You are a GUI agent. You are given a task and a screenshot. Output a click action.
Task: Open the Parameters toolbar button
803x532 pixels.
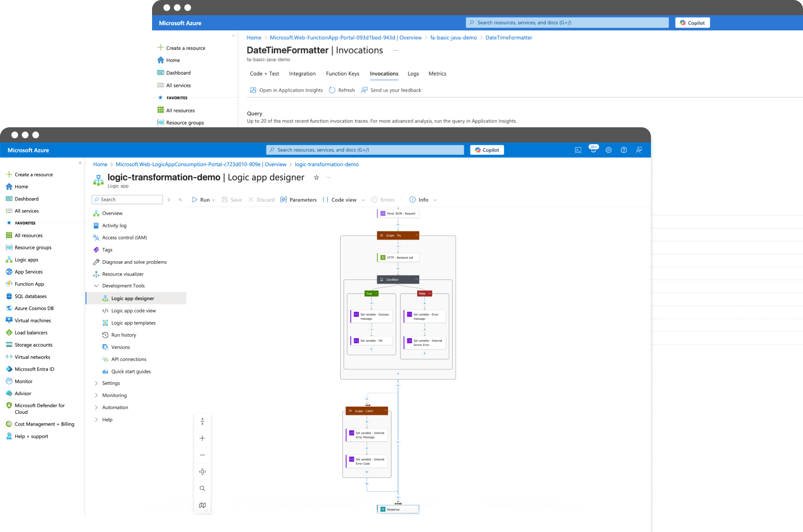298,200
